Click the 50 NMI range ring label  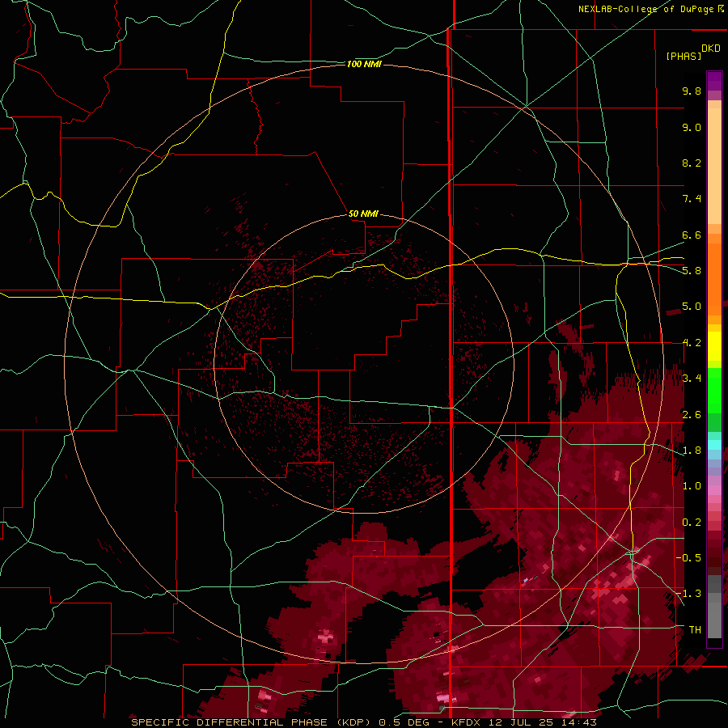363,214
